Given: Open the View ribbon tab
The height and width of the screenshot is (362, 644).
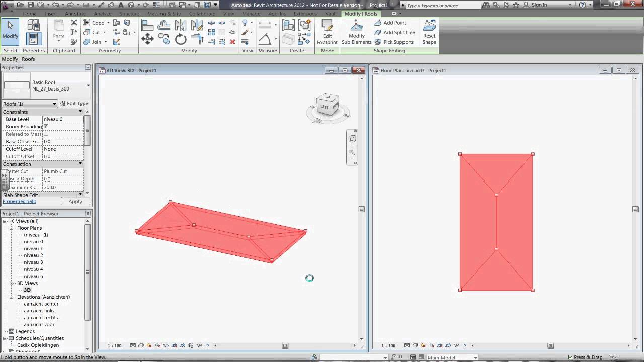Looking at the screenshot, I should [x=229, y=14].
